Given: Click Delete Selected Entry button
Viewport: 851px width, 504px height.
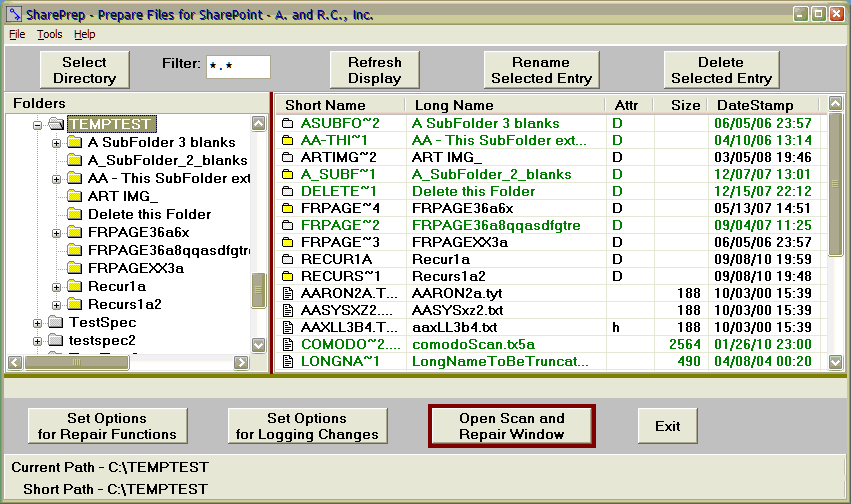Looking at the screenshot, I should click(721, 70).
